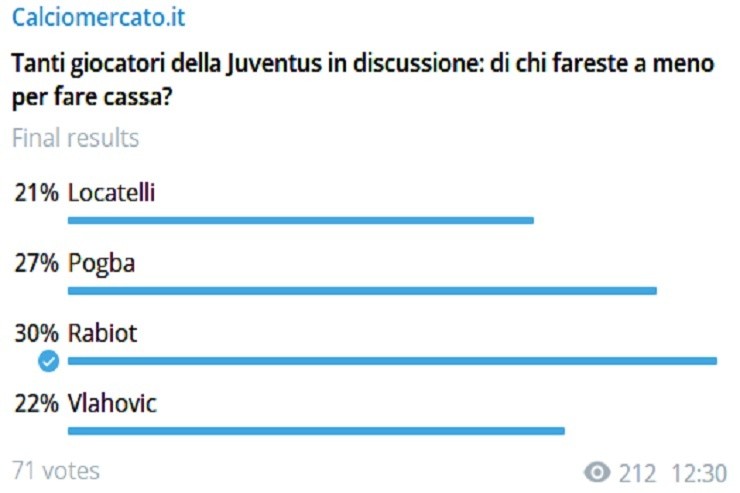Click the eye views icon
Screen dimensions: 740x493
(x=597, y=472)
